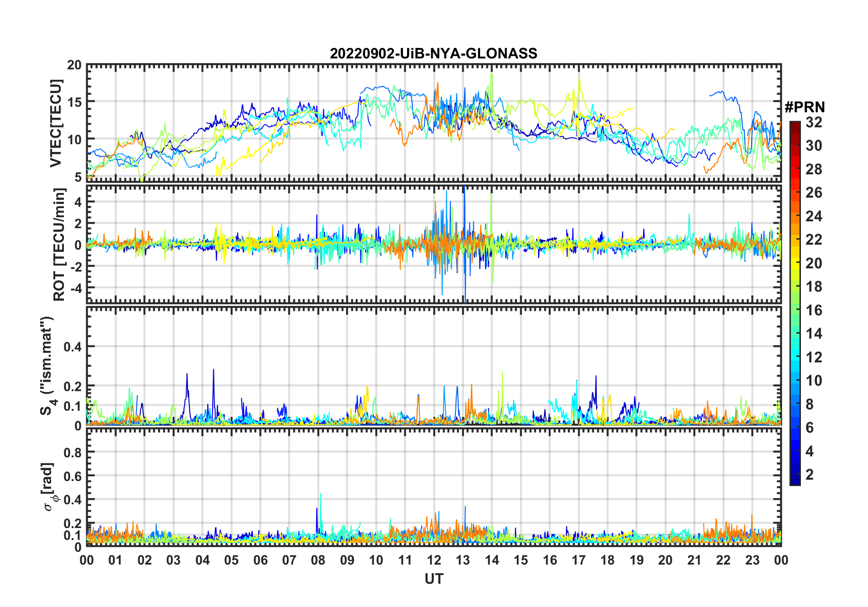
Task: Click the 0.4 tick on the S4 axis
Action: pyautogui.click(x=73, y=347)
